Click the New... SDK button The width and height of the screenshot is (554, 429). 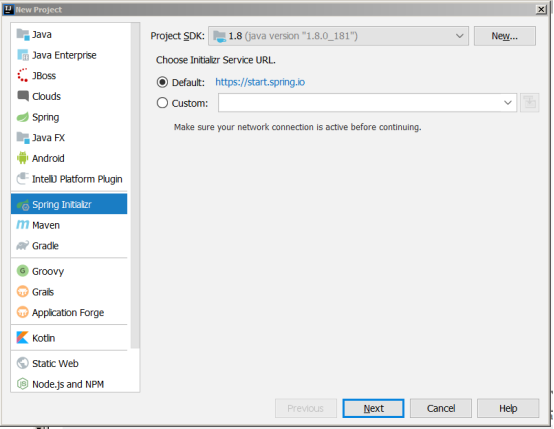point(505,36)
